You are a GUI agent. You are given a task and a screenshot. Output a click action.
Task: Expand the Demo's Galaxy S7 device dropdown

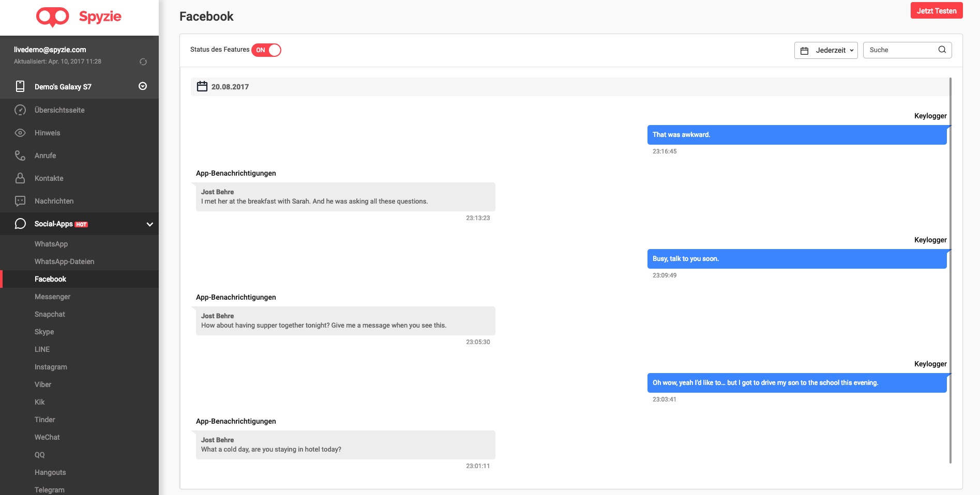[143, 86]
